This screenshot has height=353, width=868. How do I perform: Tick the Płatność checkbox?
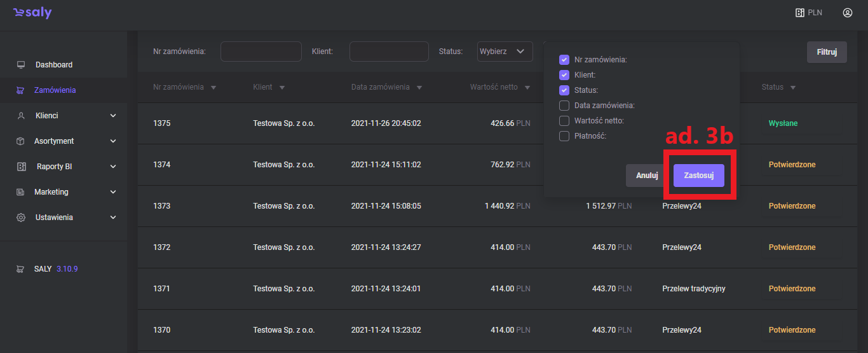click(564, 136)
